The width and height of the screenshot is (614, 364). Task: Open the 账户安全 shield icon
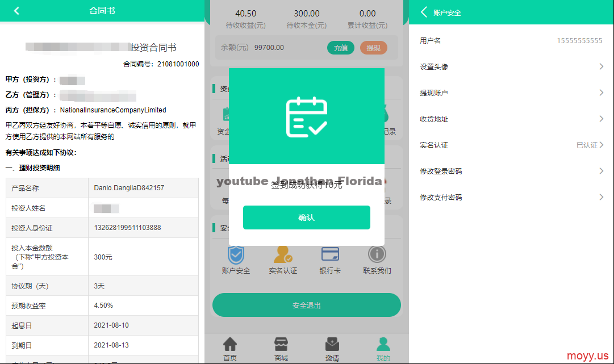pos(236,254)
